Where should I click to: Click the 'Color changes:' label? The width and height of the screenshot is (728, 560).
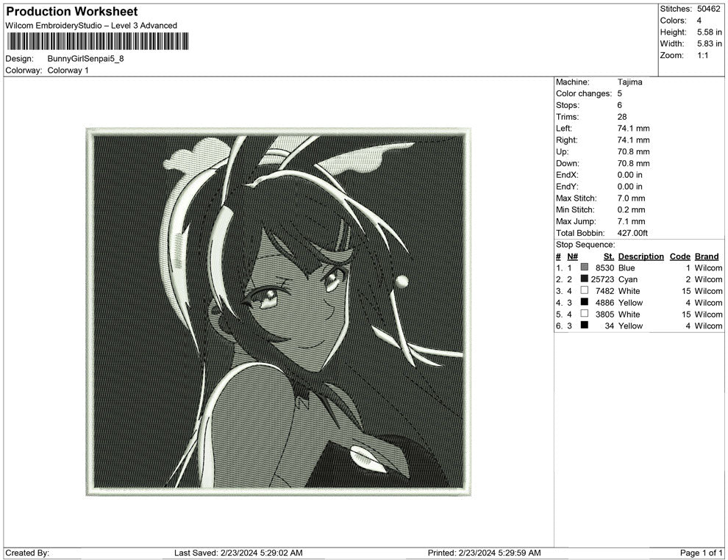click(x=584, y=94)
